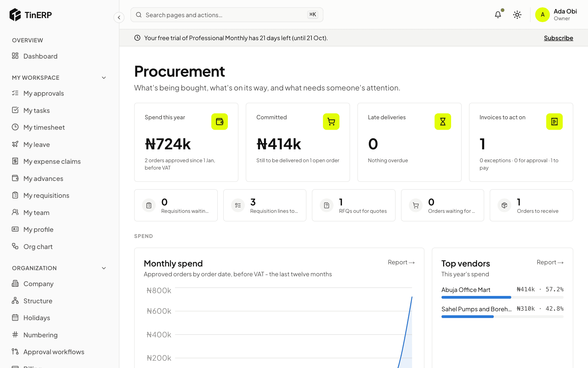Open Approval workflows settings

click(x=59, y=352)
